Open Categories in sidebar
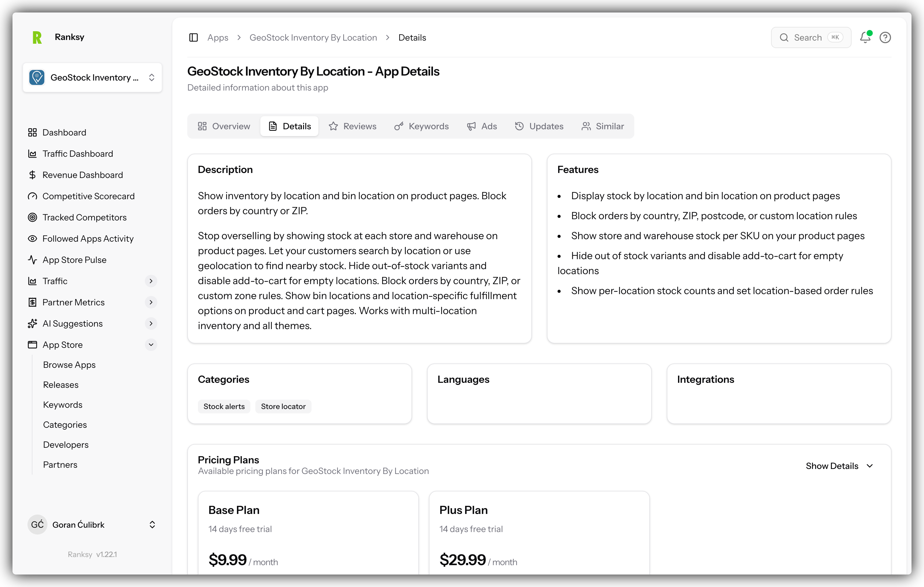 point(65,425)
